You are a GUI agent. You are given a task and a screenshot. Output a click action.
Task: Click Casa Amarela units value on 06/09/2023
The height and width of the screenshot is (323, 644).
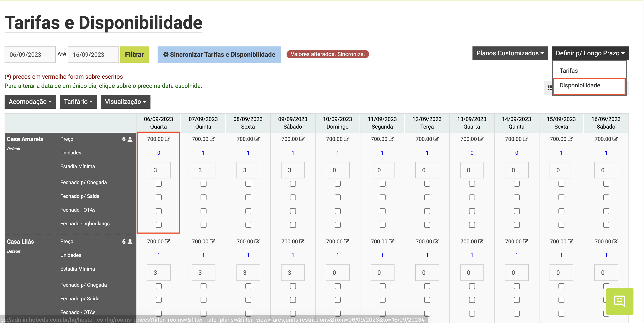(x=159, y=153)
